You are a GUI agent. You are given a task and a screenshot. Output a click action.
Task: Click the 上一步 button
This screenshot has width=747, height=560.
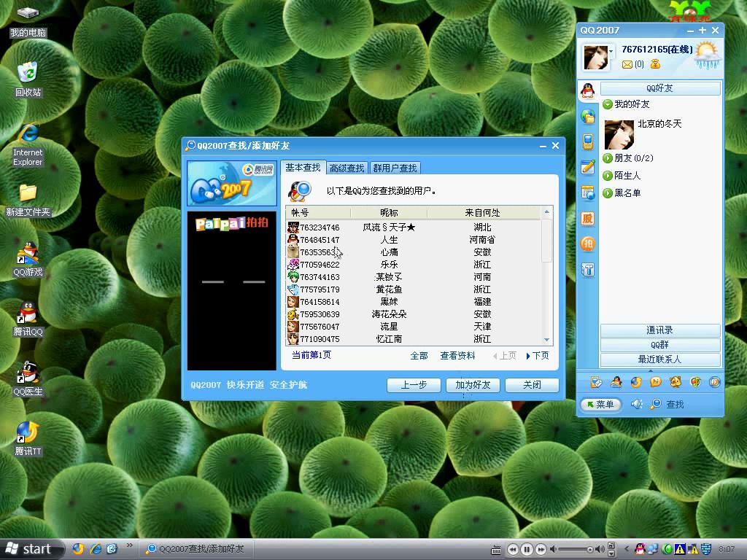[x=414, y=385]
